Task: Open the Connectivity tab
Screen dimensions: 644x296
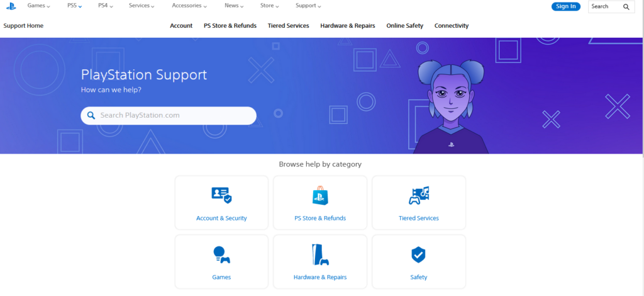Action: coord(452,25)
